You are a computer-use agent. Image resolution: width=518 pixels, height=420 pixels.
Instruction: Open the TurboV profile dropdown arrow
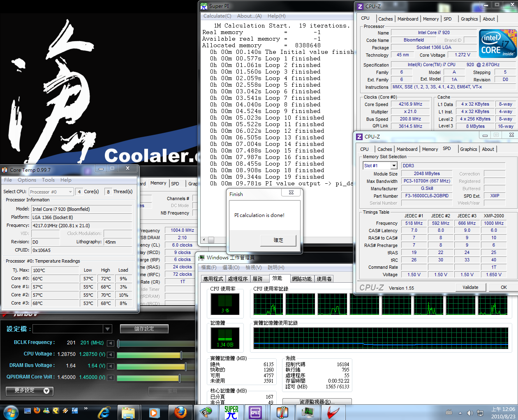[x=107, y=329]
